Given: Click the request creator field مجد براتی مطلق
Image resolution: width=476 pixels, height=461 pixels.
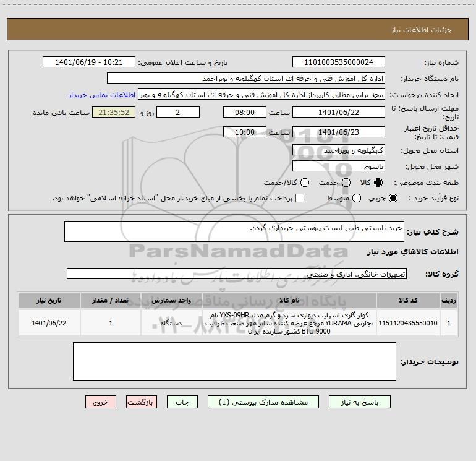Looking at the screenshot, I should coord(261,94).
